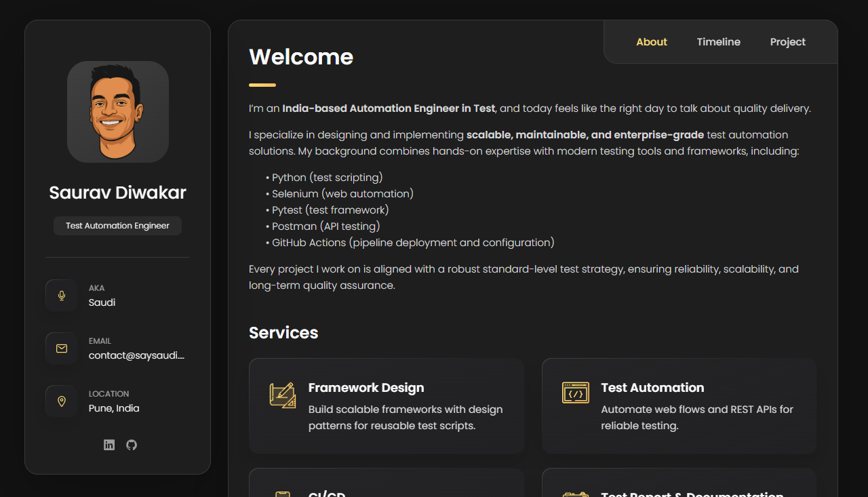Click the Test Report & Documentation card icon

(x=575, y=493)
